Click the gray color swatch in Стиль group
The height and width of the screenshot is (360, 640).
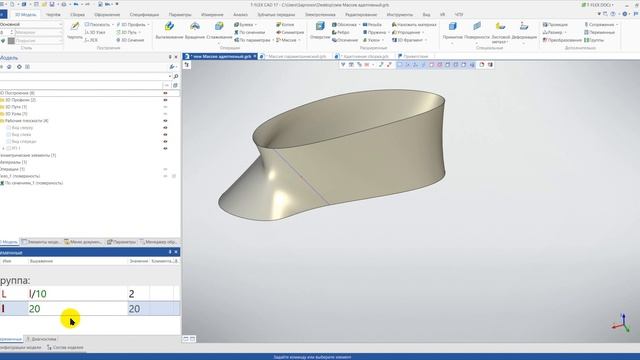[x=11, y=40]
